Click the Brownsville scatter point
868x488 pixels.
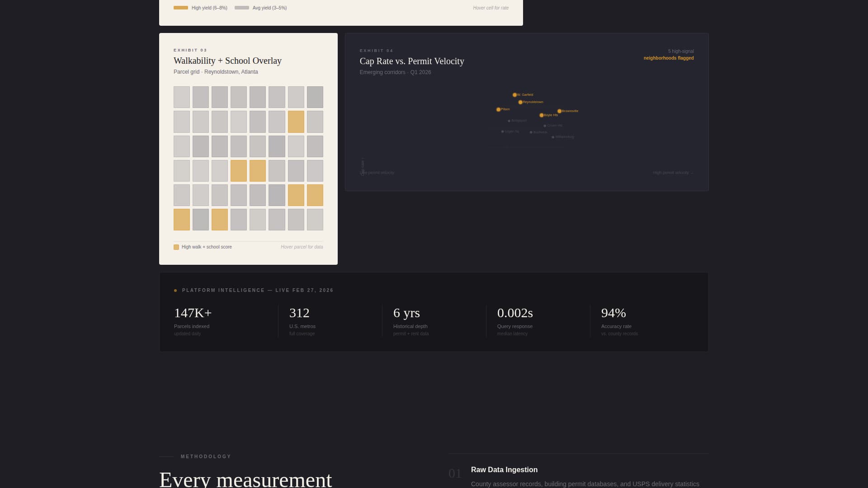coord(560,111)
